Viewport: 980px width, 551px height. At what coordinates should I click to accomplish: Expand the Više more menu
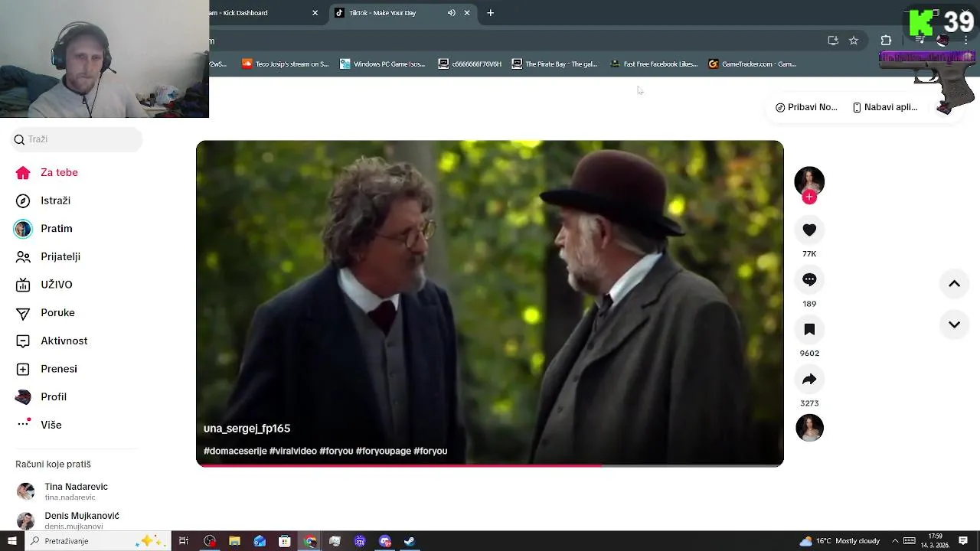pos(38,425)
